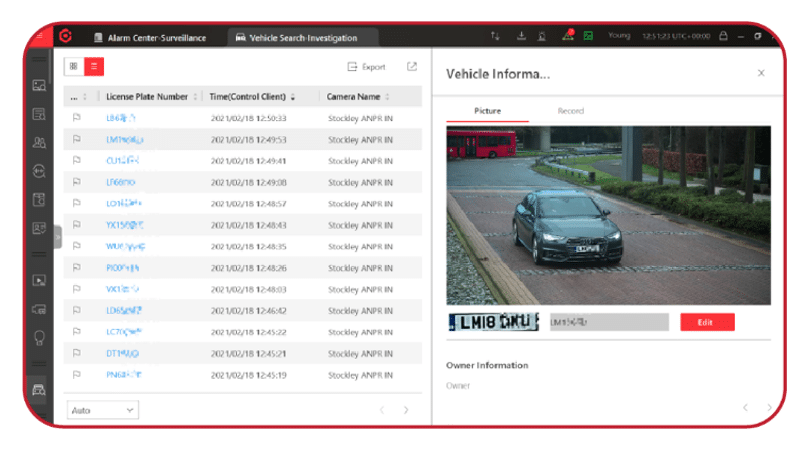Click the lock icon in top bar
The image size is (808, 450).
[723, 36]
